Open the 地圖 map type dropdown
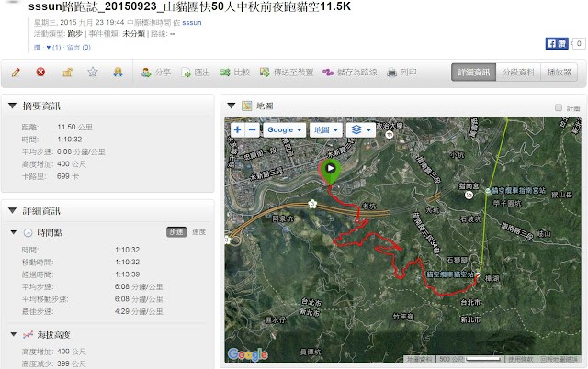 [325, 130]
